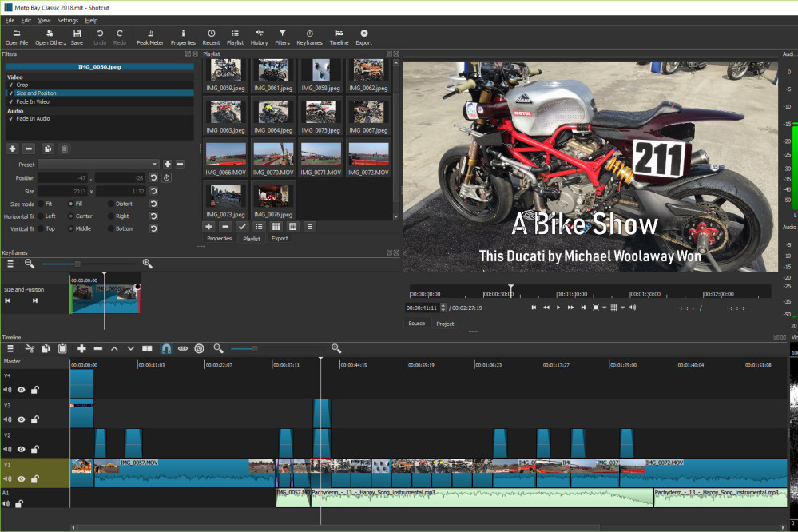This screenshot has height=532, width=798.
Task: Open the Edit menu
Action: (26, 20)
